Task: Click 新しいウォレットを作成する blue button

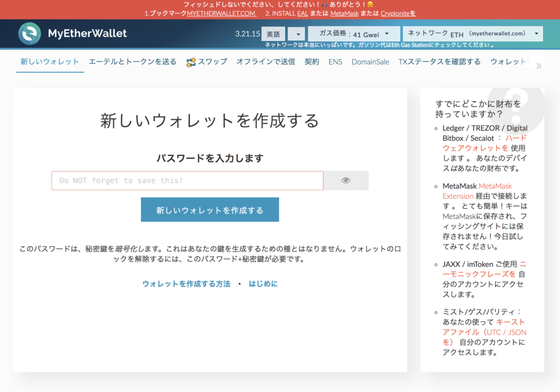Action: click(210, 209)
